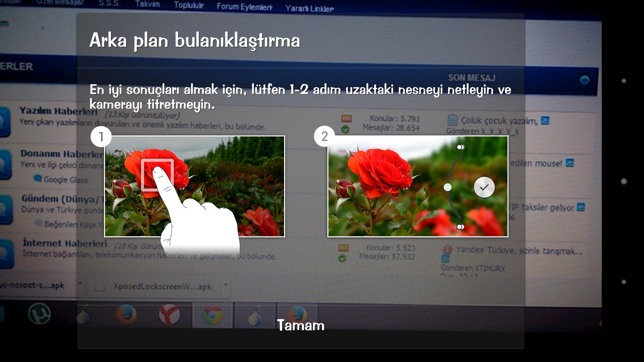Collapse the section with the blue minus icon
Image resolution: width=644 pixels, height=362 pixels.
click(x=585, y=80)
